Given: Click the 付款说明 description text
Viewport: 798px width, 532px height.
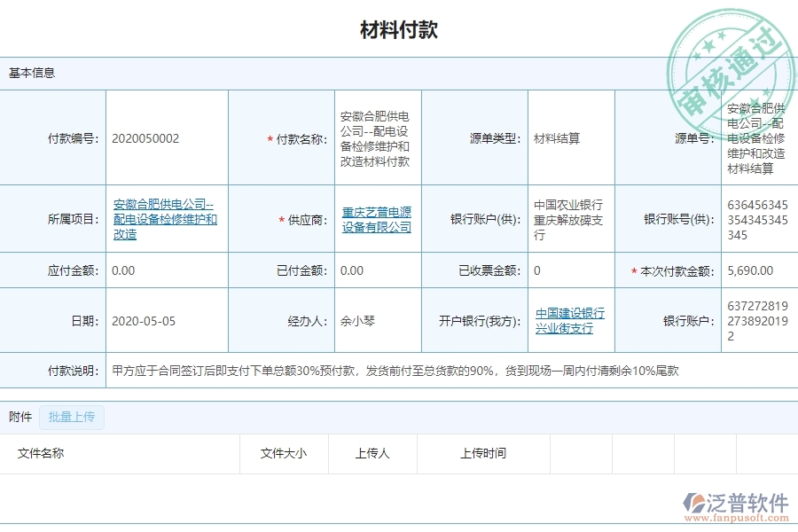Looking at the screenshot, I should pos(390,371).
